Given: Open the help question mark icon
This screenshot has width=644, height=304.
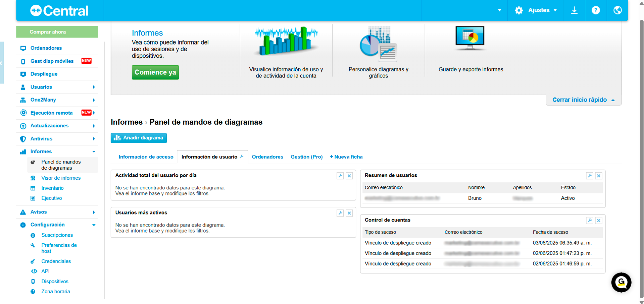Looking at the screenshot, I should (596, 10).
